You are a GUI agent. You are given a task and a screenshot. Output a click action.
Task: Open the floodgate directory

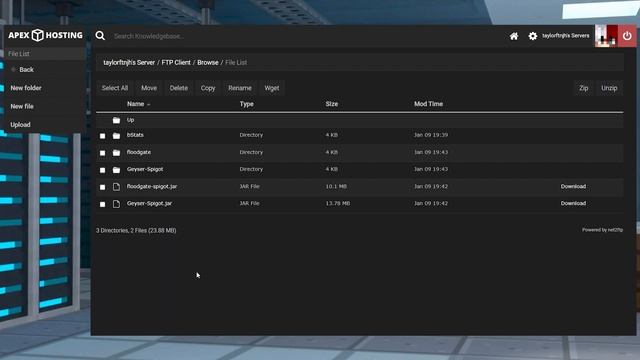click(x=139, y=152)
